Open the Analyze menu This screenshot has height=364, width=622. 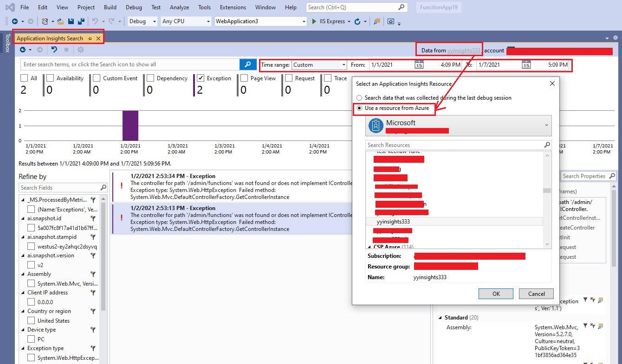coord(179,7)
